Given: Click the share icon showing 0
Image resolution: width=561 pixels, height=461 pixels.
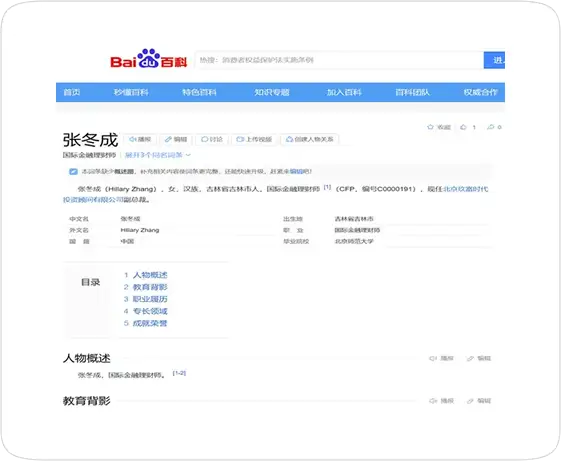Looking at the screenshot, I should coord(491,127).
